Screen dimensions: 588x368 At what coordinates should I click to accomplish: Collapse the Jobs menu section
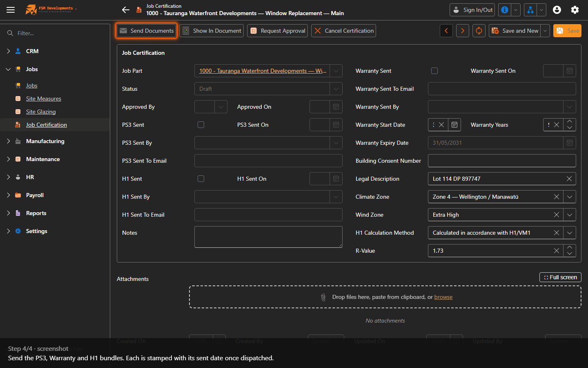8,69
